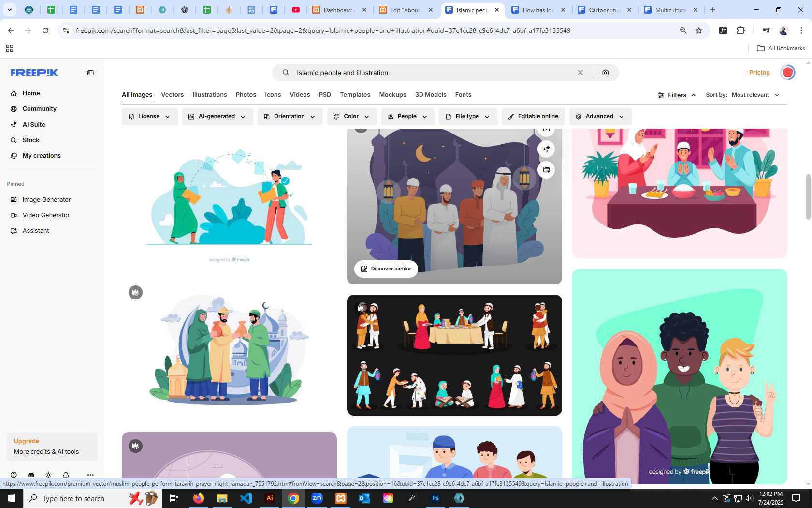Collapse the sidebar panel icon

point(90,73)
